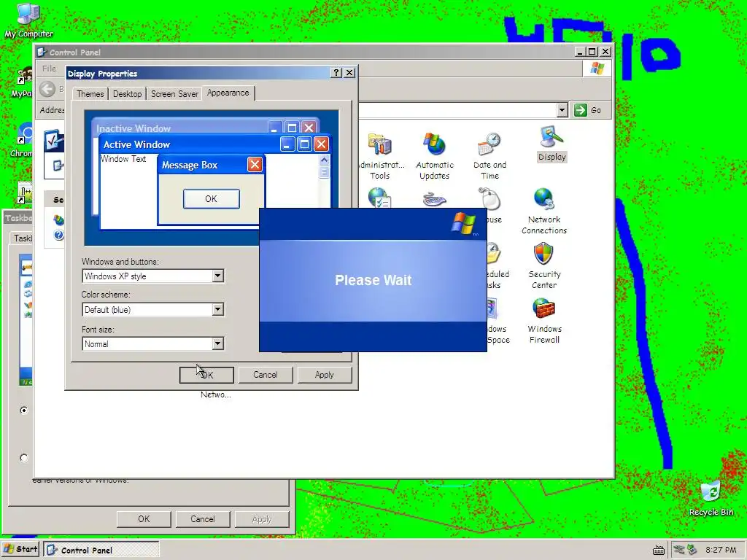The width and height of the screenshot is (747, 560).
Task: Open Security Center icon
Action: coord(544,265)
